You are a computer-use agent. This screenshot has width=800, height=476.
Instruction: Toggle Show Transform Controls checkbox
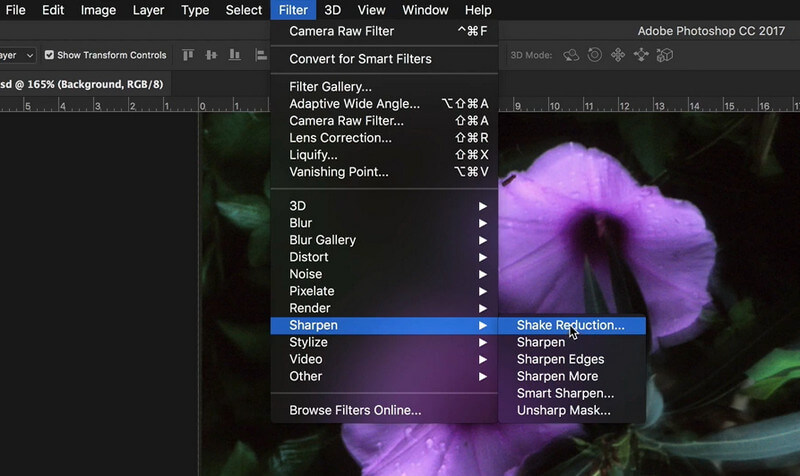click(49, 55)
